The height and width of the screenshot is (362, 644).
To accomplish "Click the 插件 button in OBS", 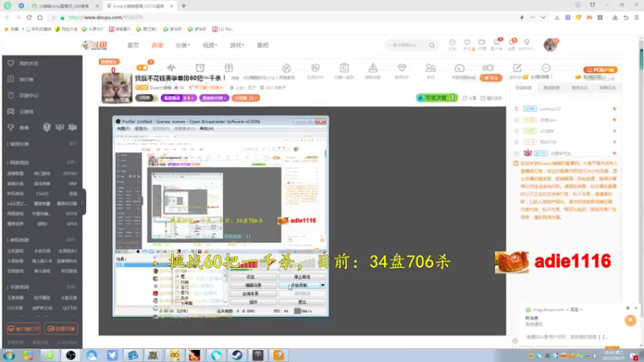I will (x=253, y=302).
